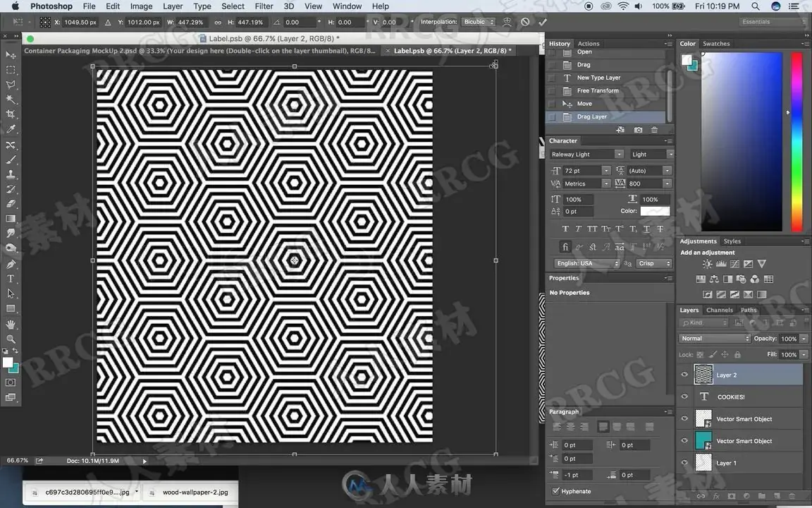The width and height of the screenshot is (812, 508).
Task: Select the Path Selection tool
Action: point(11,294)
